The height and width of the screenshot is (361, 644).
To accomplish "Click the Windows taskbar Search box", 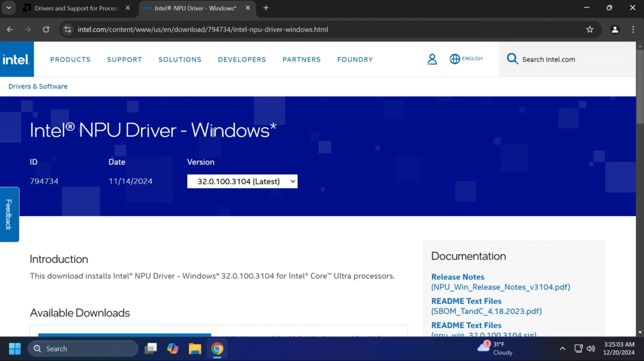I will click(83, 349).
